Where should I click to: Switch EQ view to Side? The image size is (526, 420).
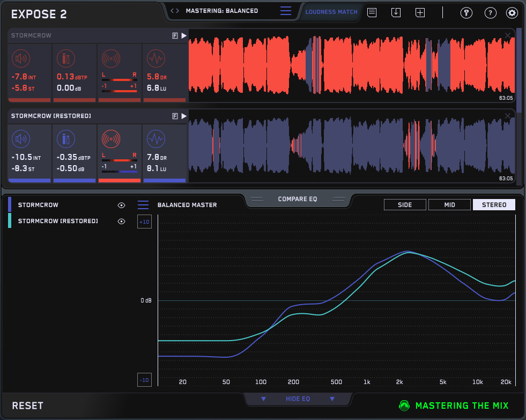[x=405, y=204]
